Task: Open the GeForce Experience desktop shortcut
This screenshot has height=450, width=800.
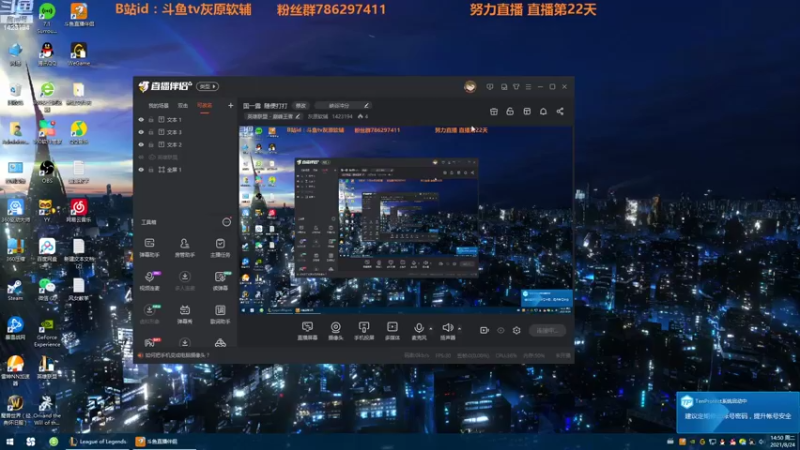Action: tap(47, 333)
